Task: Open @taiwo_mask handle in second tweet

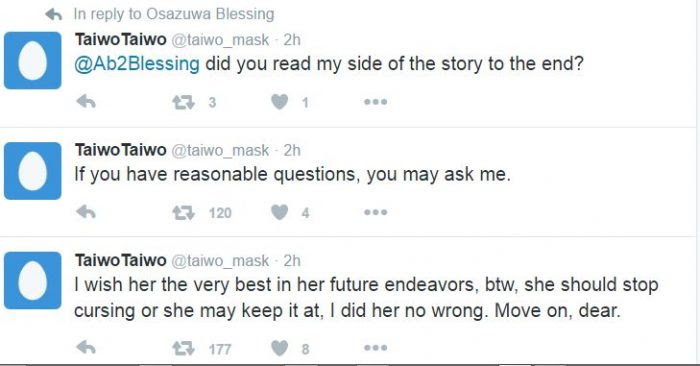Action: 220,150
